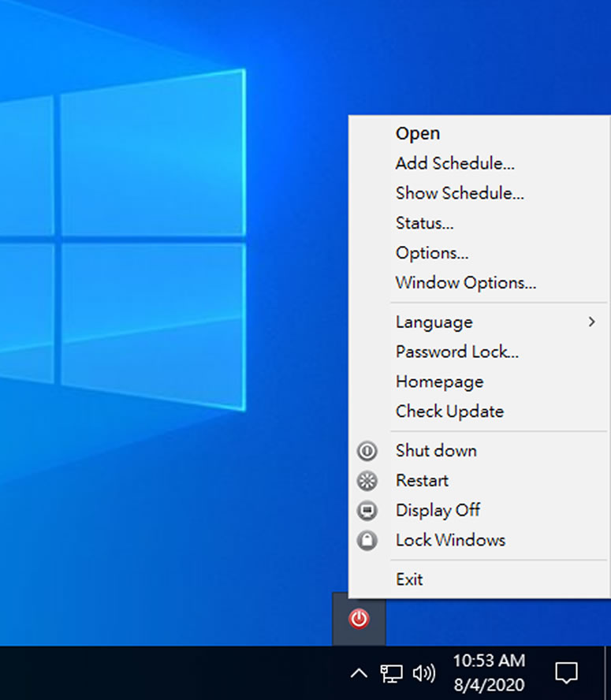The image size is (611, 700).
Task: Open the network tray icon
Action: click(391, 673)
